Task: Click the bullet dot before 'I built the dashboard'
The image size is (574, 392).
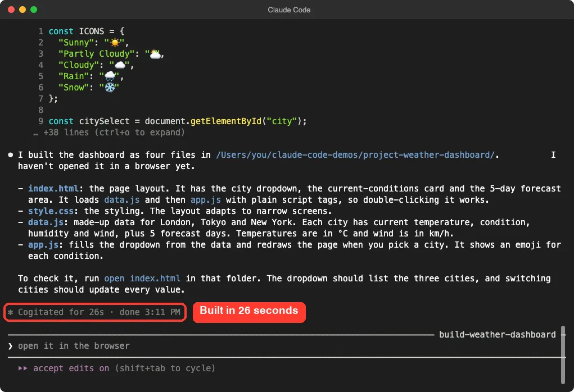Action: click(x=11, y=155)
